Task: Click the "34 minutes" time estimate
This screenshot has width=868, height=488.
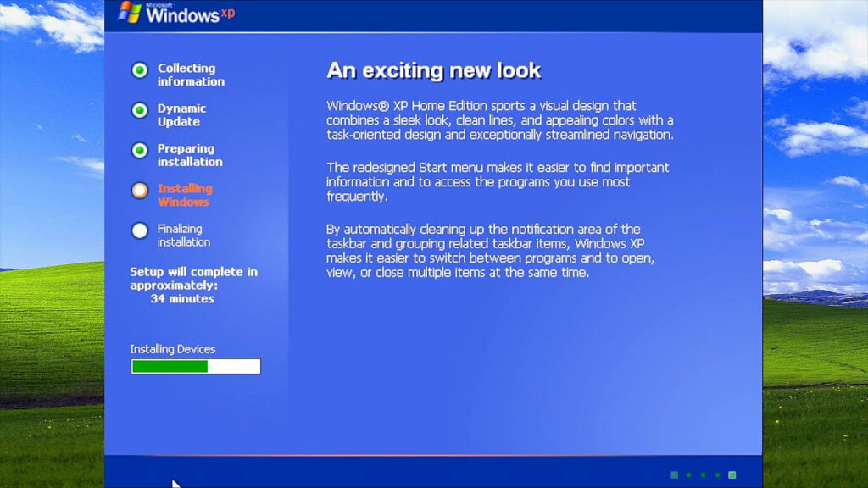Action: pos(182,299)
